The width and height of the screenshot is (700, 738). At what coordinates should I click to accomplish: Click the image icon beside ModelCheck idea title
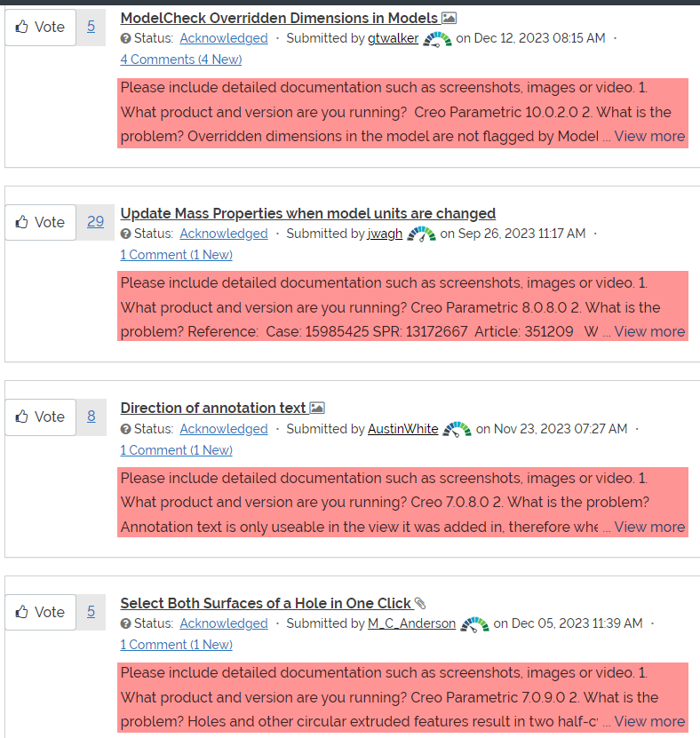click(449, 17)
